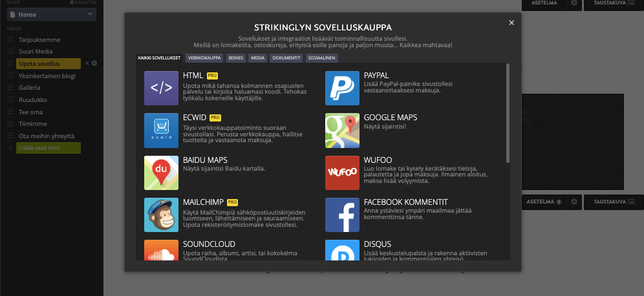Image resolution: width=644 pixels, height=296 pixels.
Task: Open the Baidu Maps app icon
Action: click(x=161, y=173)
